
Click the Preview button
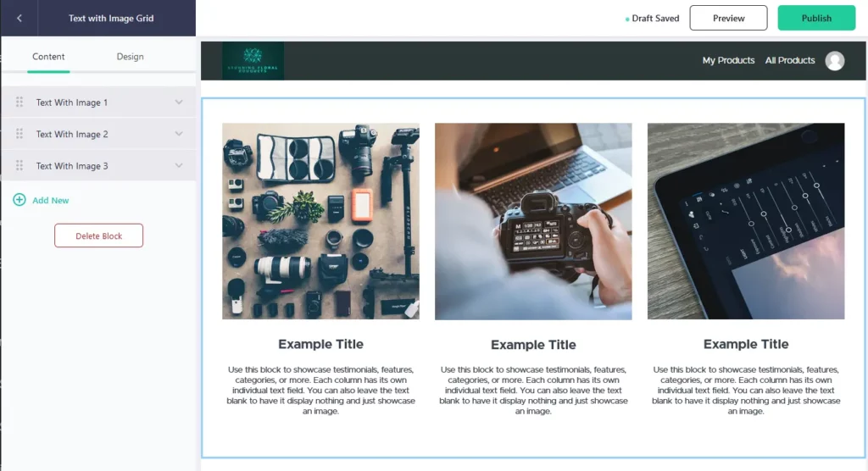pyautogui.click(x=728, y=19)
